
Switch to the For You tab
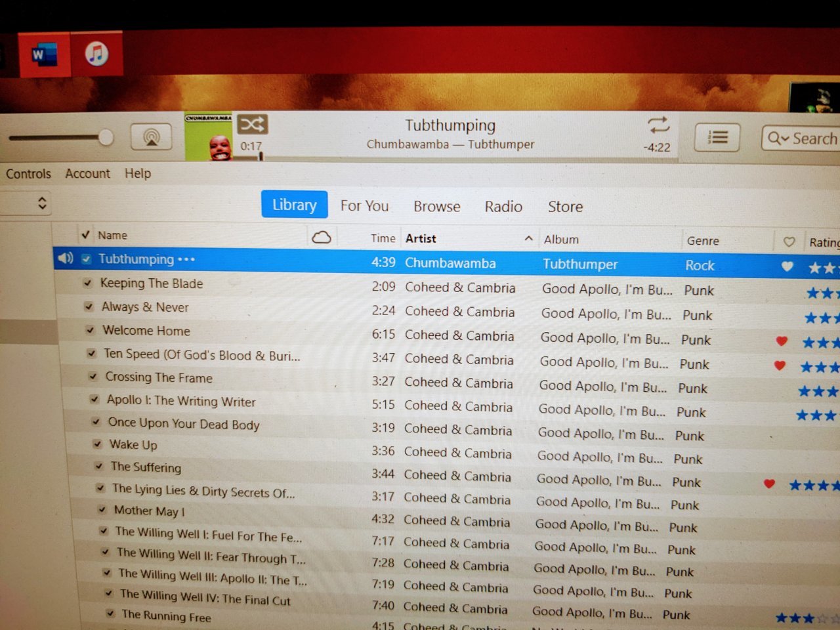(x=364, y=206)
